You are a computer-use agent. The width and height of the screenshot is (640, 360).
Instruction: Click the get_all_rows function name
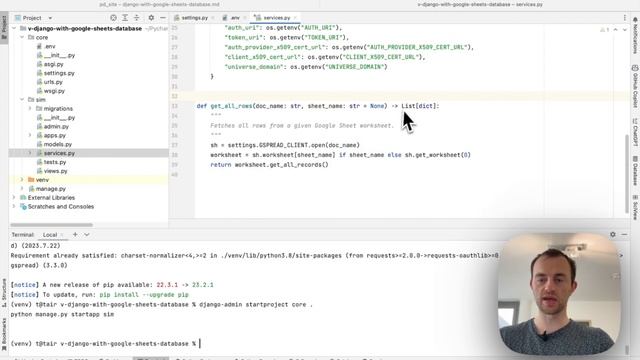[231, 106]
